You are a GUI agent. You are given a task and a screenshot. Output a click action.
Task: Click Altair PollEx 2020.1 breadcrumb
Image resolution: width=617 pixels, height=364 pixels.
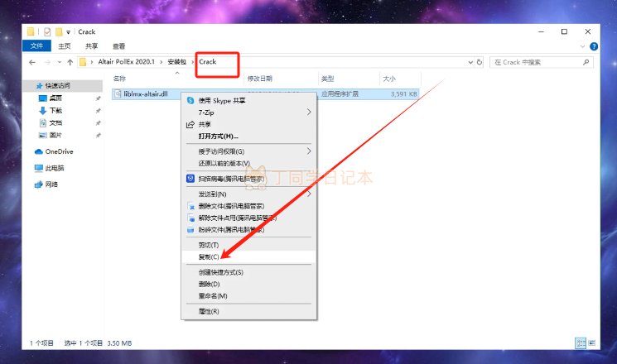[127, 62]
